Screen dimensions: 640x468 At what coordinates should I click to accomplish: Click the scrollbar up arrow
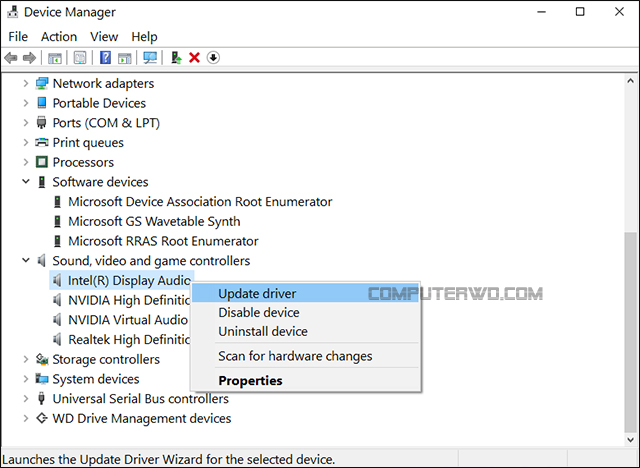[x=631, y=81]
